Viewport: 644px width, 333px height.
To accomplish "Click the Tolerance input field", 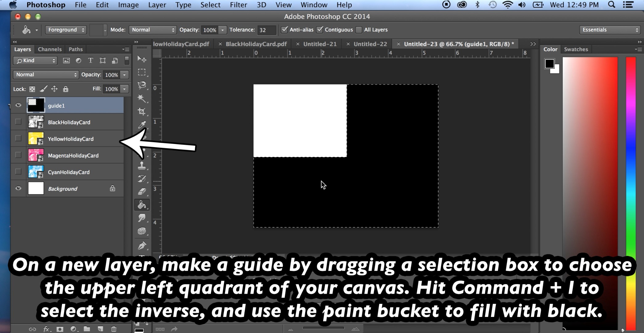I will click(266, 30).
